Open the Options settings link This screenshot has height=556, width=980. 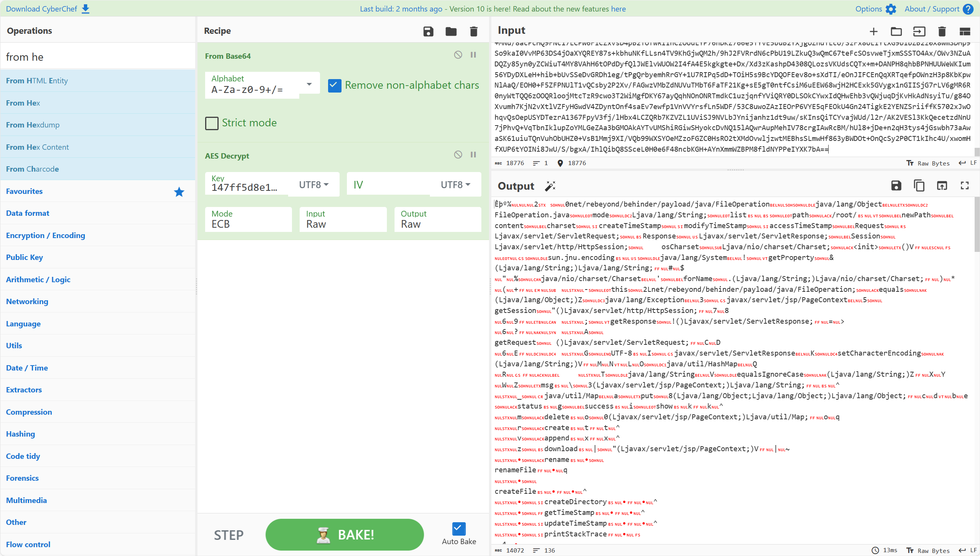[x=876, y=9]
